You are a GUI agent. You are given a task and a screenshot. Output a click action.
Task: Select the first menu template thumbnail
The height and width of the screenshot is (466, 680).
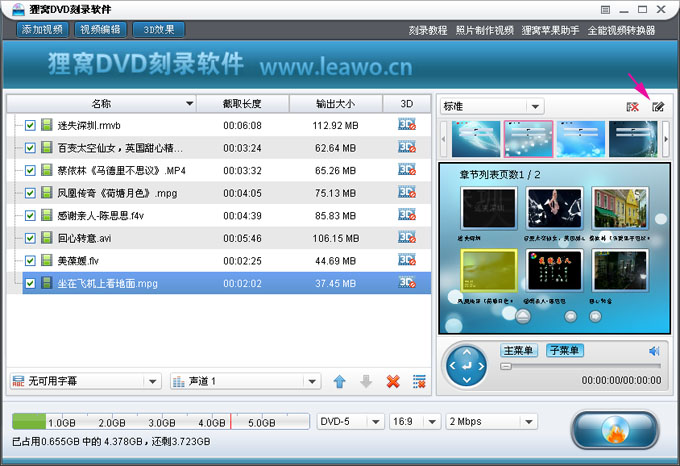click(x=476, y=139)
